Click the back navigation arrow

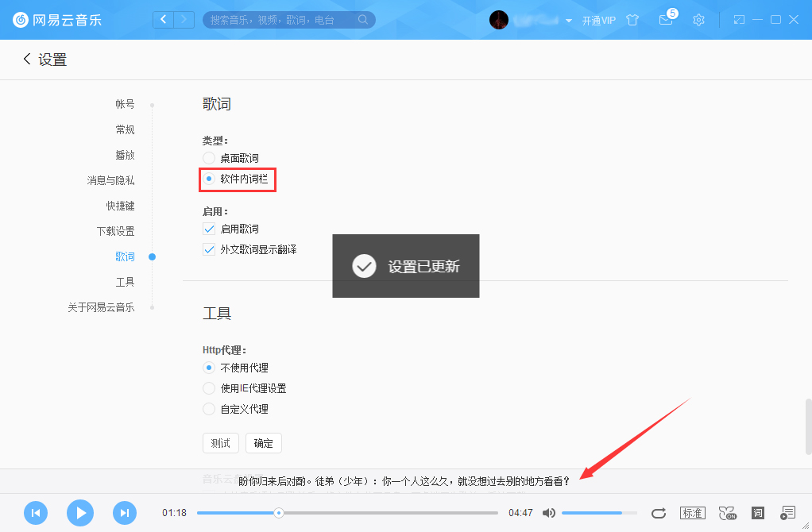pyautogui.click(x=163, y=19)
